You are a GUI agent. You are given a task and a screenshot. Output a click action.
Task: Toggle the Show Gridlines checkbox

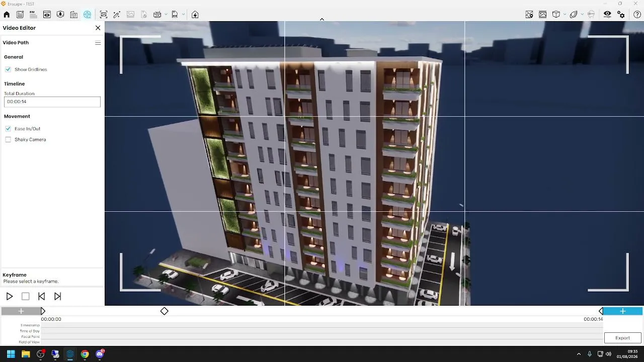click(x=8, y=69)
